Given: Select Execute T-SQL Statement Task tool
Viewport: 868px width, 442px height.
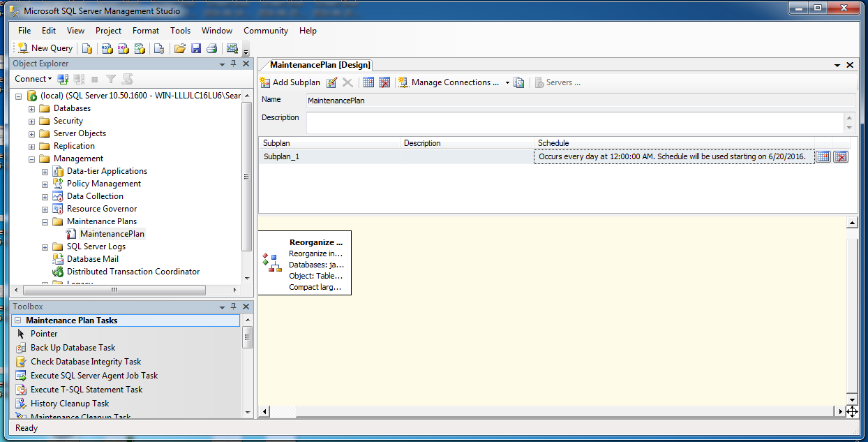Looking at the screenshot, I should click(x=87, y=390).
